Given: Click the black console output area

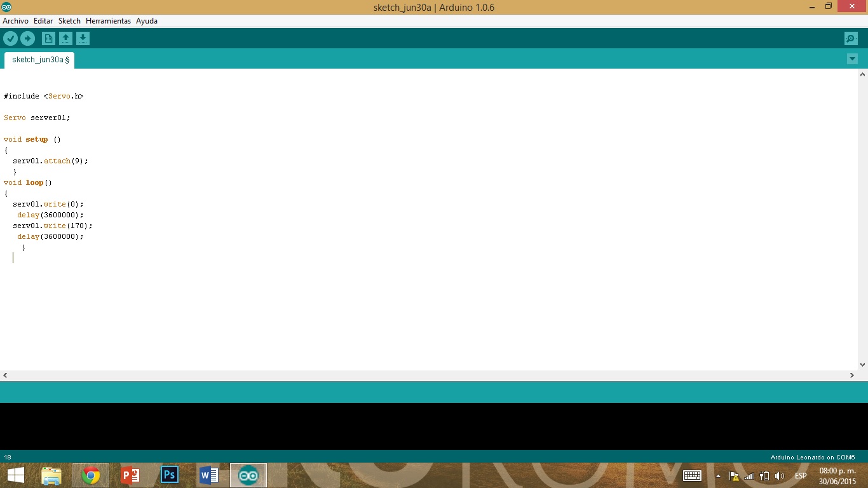Looking at the screenshot, I should (434, 426).
